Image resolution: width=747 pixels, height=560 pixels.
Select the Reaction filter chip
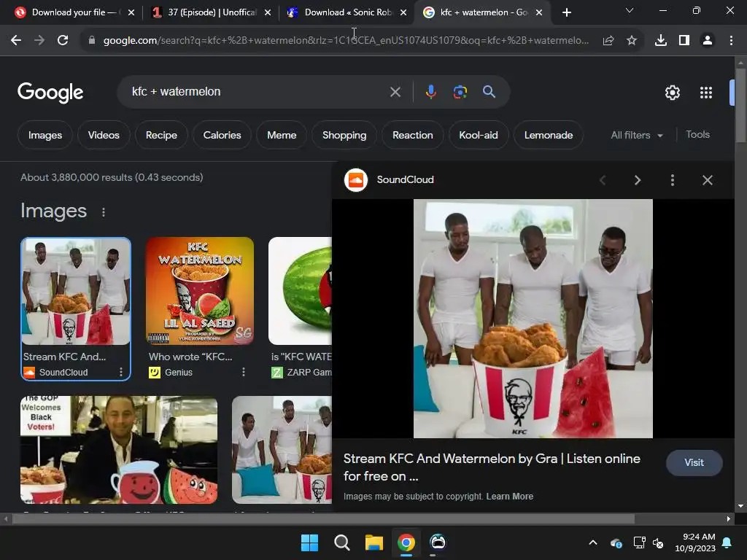(x=413, y=135)
